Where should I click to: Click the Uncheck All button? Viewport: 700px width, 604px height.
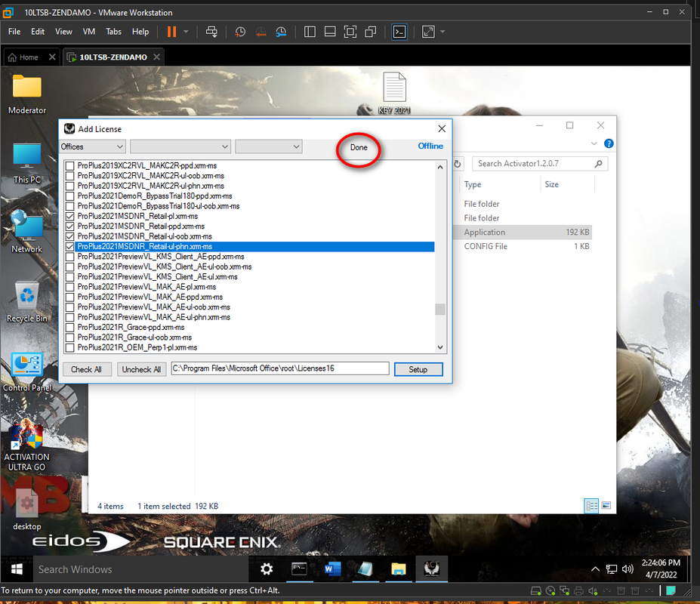[x=141, y=369]
